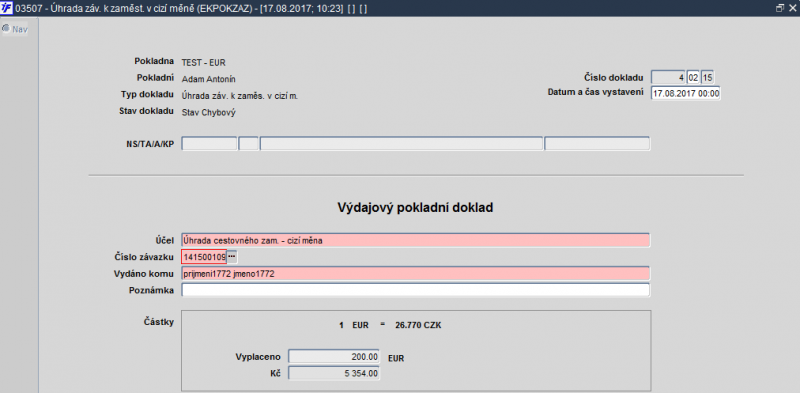This screenshot has height=393, width=800.
Task: Click the Nav button in sidebar
Action: pyautogui.click(x=15, y=29)
